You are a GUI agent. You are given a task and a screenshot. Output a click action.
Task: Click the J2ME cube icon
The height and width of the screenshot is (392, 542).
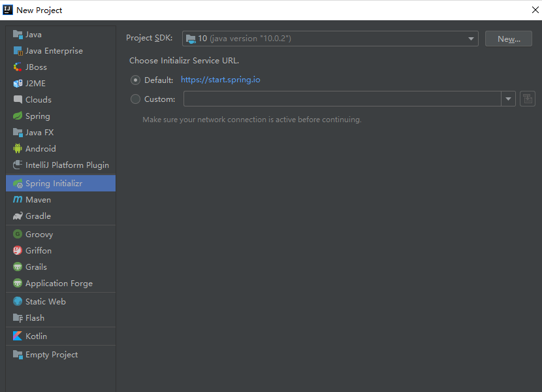point(18,84)
